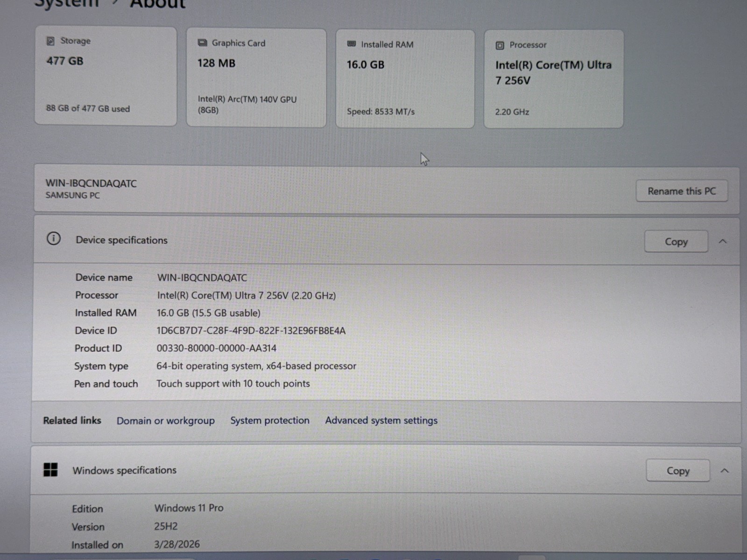Viewport: 747px width, 560px height.
Task: Click the Graphics Card icon
Action: tap(202, 43)
